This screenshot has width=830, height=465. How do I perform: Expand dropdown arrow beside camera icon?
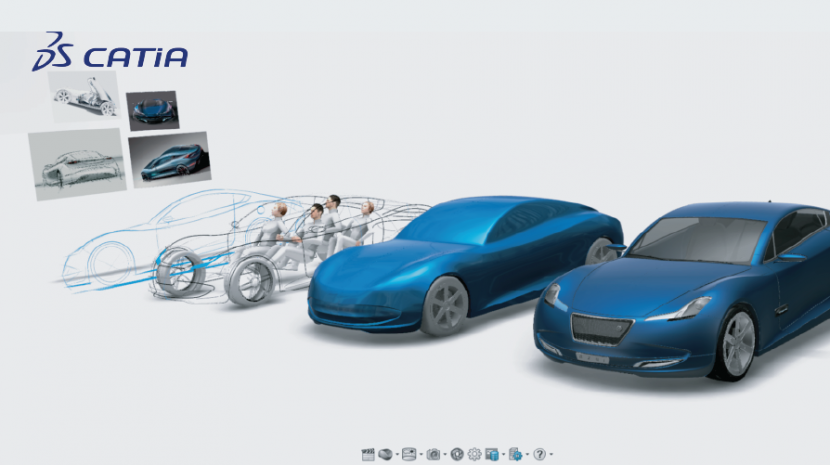tap(445, 454)
